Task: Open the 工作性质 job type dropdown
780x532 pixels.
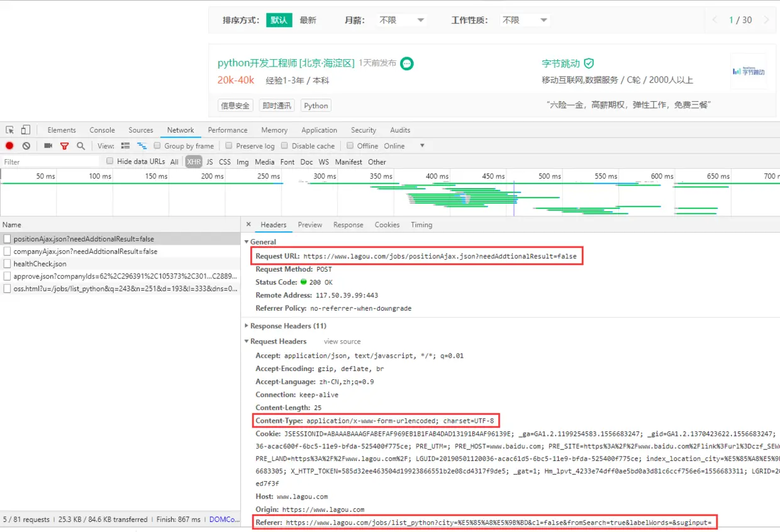Action: [525, 20]
